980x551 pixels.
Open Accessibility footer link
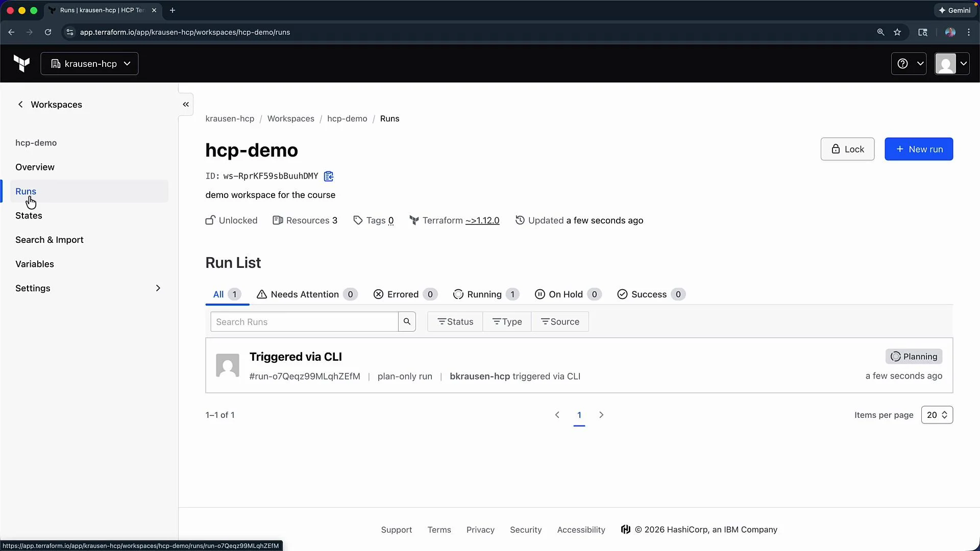click(581, 530)
